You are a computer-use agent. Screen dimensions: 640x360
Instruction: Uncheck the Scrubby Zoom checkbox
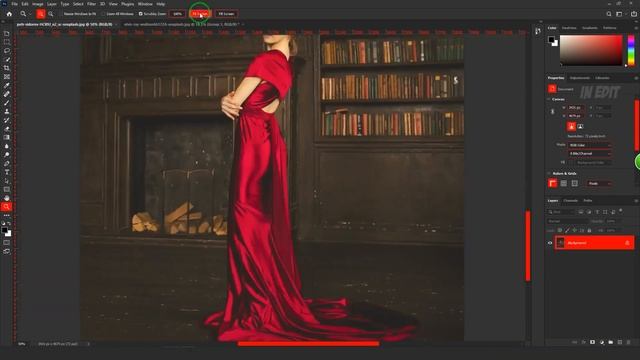[x=141, y=14]
